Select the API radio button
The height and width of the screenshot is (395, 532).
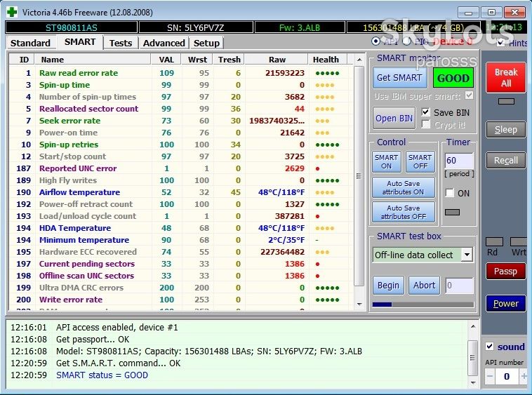click(375, 41)
